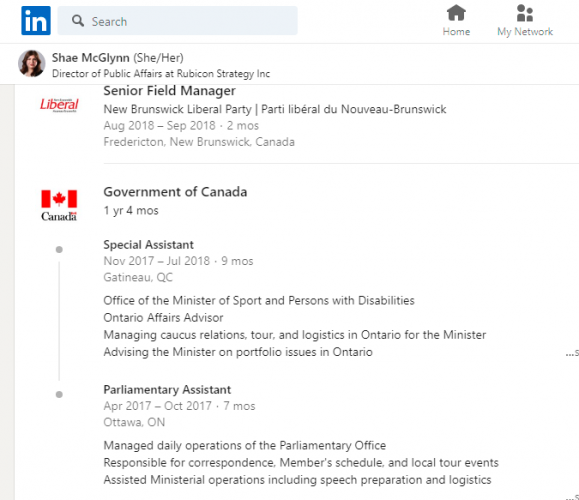Select Assisted Ministerial operations line
Viewport: 579px width, 500px height.
point(297,480)
